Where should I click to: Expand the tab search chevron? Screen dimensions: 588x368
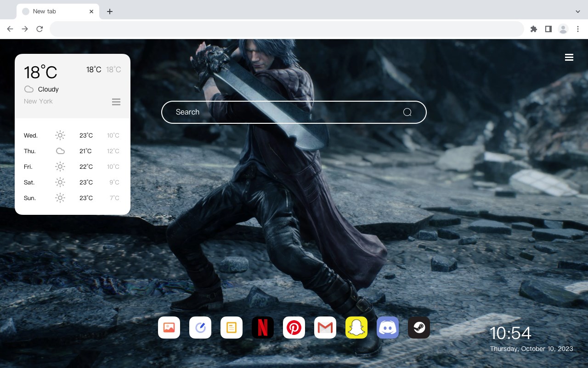point(578,11)
